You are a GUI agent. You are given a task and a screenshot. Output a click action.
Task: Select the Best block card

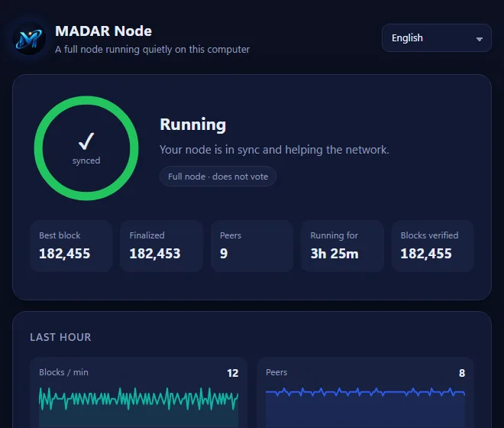[71, 246]
